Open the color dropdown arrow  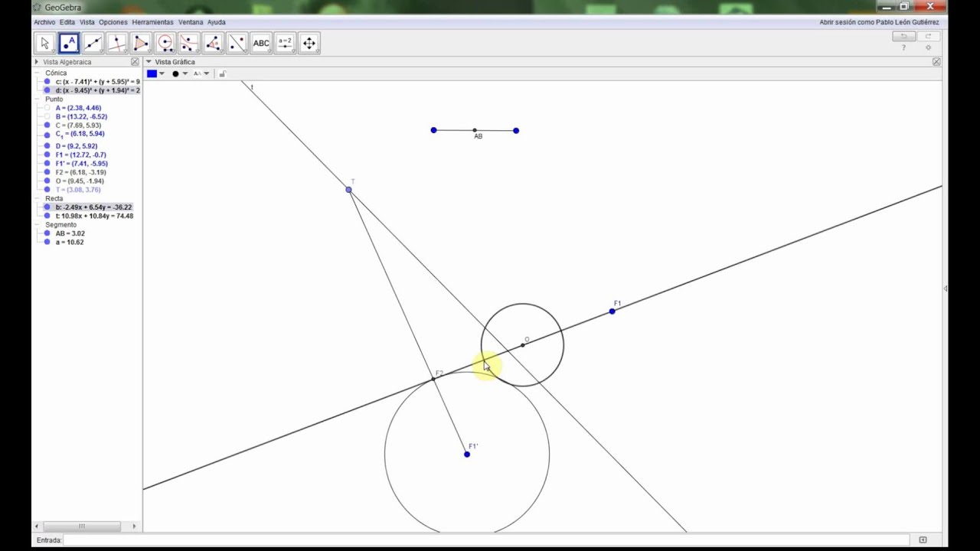(x=162, y=73)
